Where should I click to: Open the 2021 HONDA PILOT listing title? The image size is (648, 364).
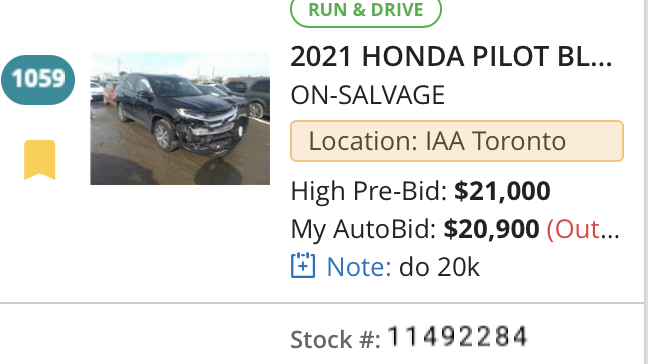tap(451, 57)
